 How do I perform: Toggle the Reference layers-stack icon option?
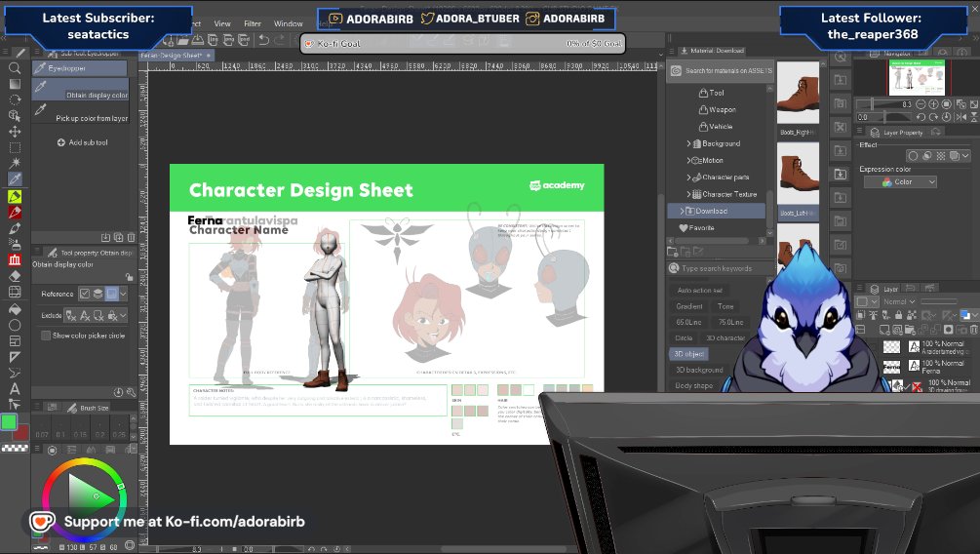tap(98, 294)
